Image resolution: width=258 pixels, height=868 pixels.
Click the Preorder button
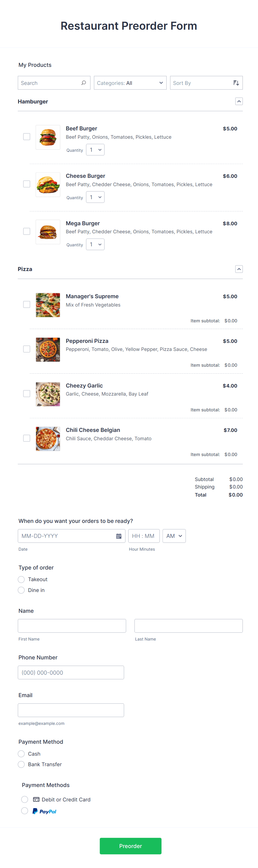coord(130,846)
